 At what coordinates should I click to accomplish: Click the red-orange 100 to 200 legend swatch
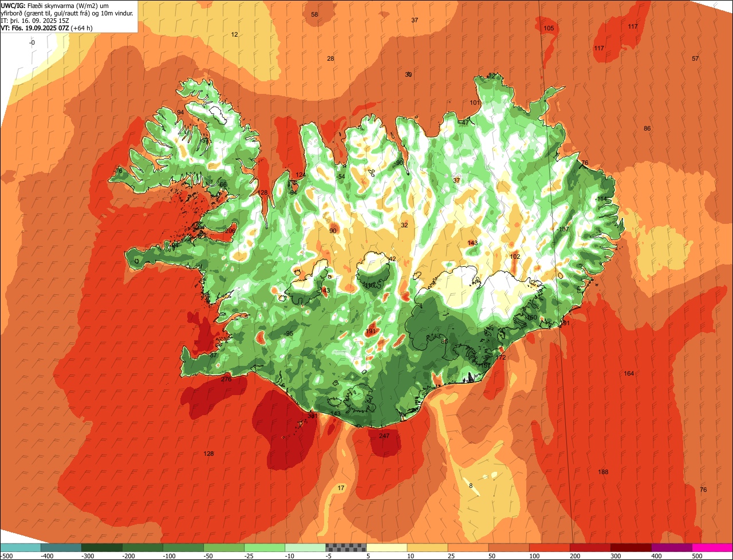[549, 547]
